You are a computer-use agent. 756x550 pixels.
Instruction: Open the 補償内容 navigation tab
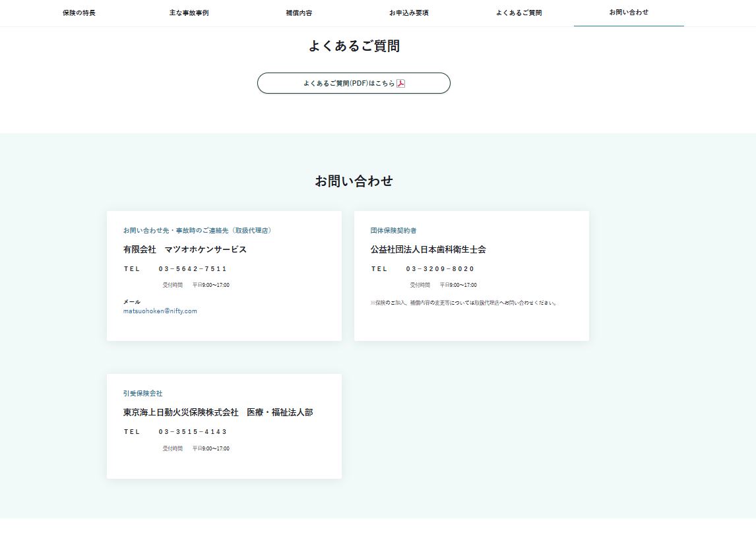click(299, 13)
